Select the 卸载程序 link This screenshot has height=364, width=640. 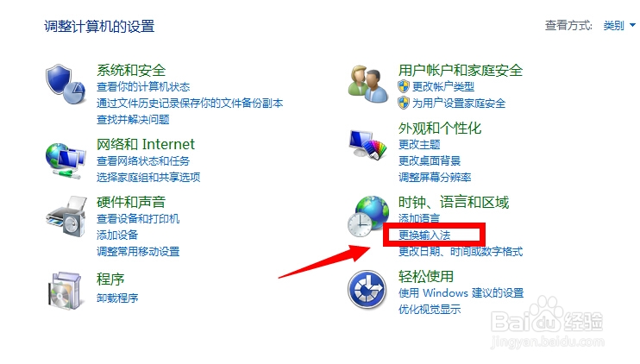pos(117,298)
